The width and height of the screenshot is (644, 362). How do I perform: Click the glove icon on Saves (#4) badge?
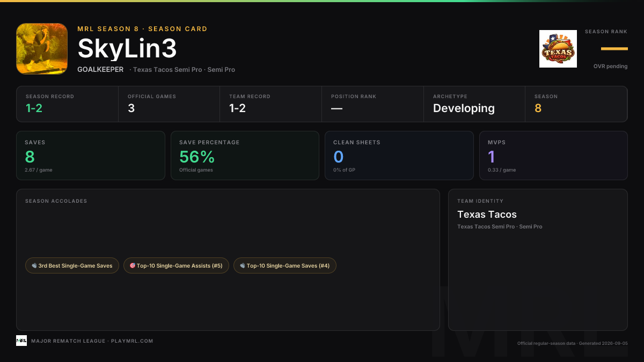[x=243, y=265]
